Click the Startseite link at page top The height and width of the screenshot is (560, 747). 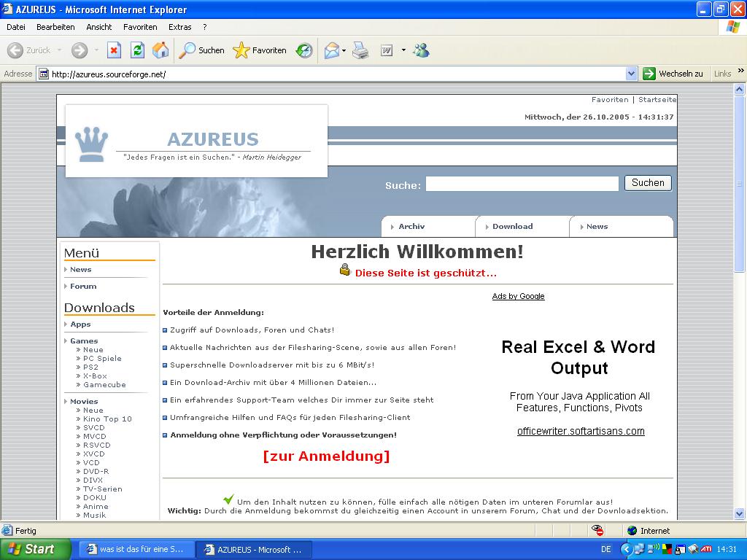[657, 99]
